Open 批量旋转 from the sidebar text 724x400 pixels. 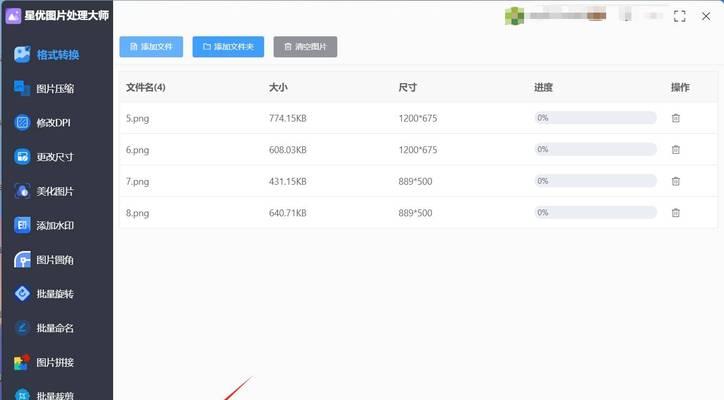tap(55, 294)
